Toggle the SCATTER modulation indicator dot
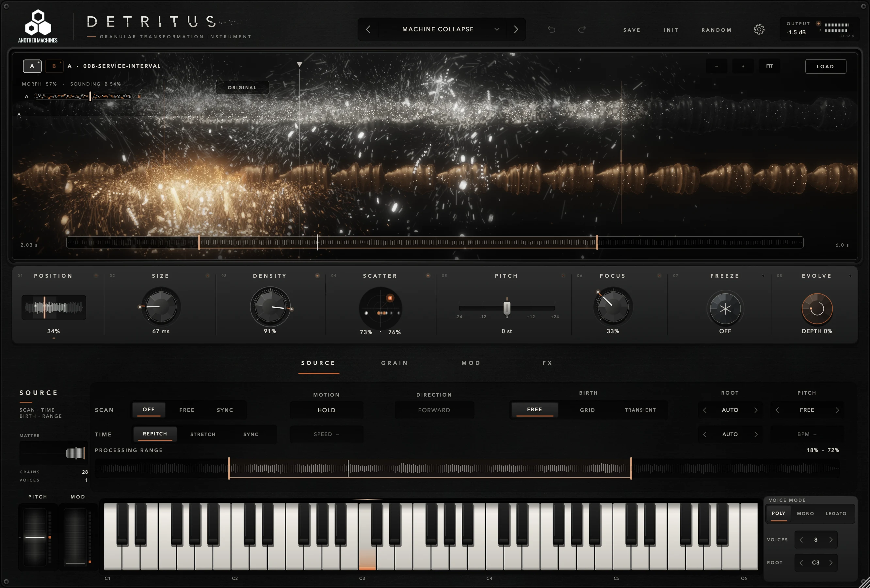The height and width of the screenshot is (588, 870). pyautogui.click(x=428, y=276)
